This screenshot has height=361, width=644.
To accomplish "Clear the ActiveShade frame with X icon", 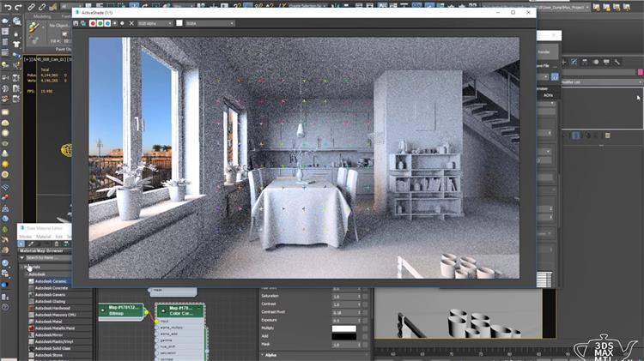I will 131,23.
